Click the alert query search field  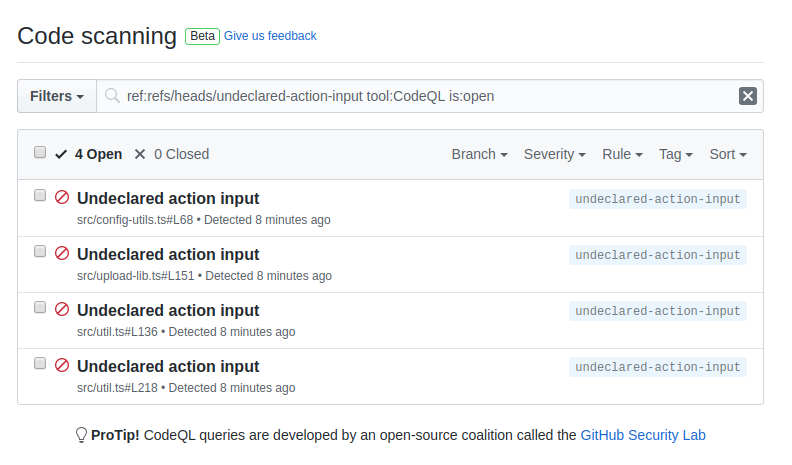click(x=420, y=96)
